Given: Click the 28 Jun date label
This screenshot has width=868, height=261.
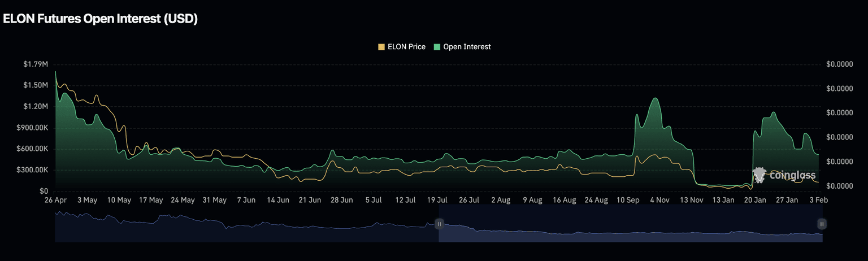Looking at the screenshot, I should point(342,200).
